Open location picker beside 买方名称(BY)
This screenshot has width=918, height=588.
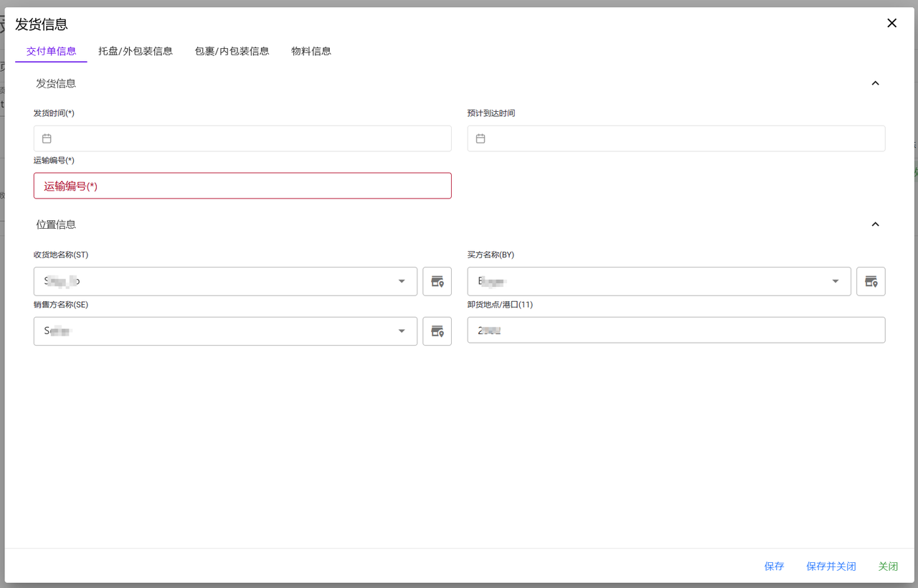tap(871, 281)
